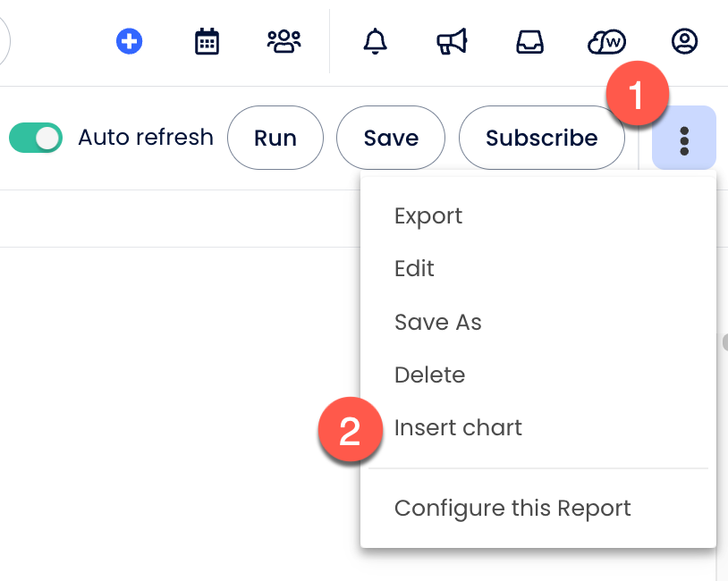Click the Save button
Screen dimensions: 728x581
(391, 138)
